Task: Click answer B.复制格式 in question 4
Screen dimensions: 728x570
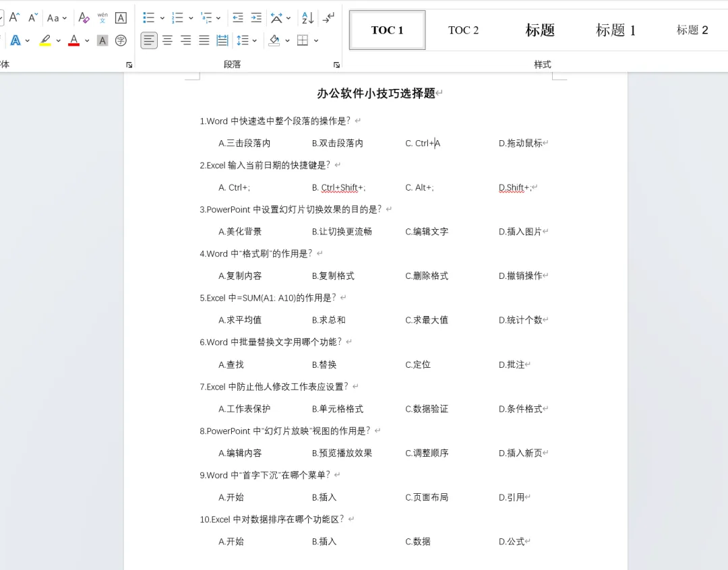Action: point(333,276)
